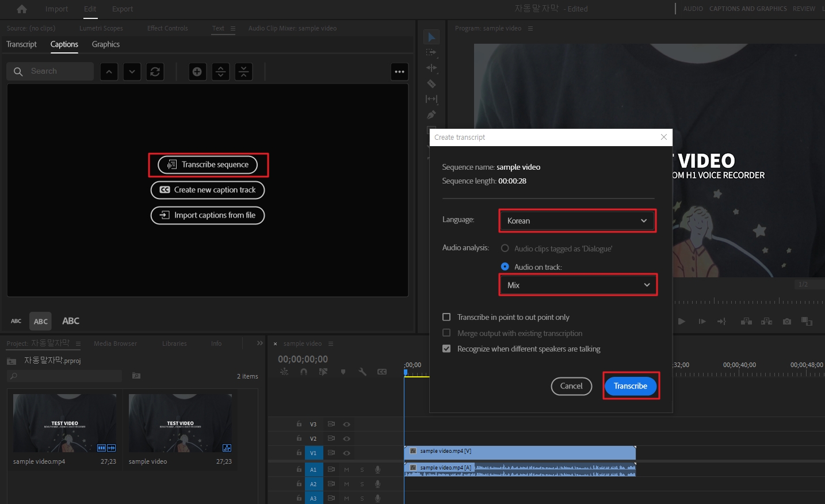The image size is (825, 504).
Task: Open the captions panel more options menu
Action: point(399,72)
